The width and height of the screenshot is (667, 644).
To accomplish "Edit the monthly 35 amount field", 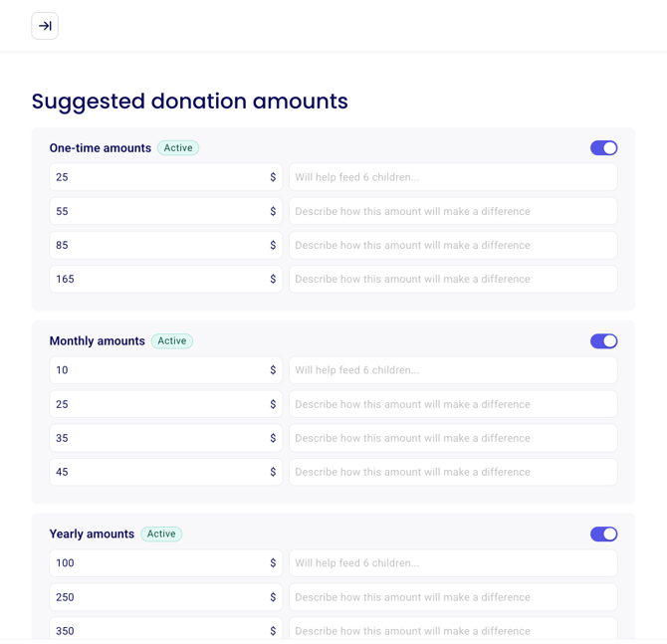I will coord(159,438).
